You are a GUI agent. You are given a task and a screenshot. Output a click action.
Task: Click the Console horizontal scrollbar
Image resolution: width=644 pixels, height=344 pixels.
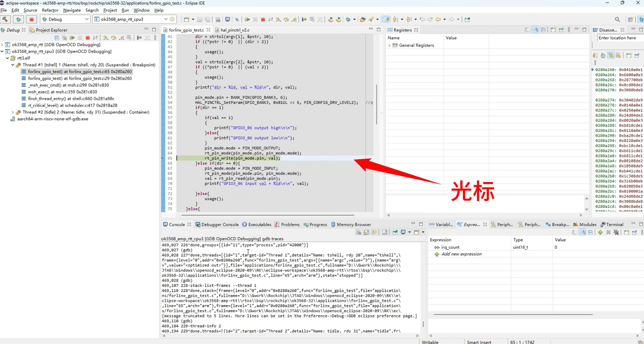click(291, 336)
